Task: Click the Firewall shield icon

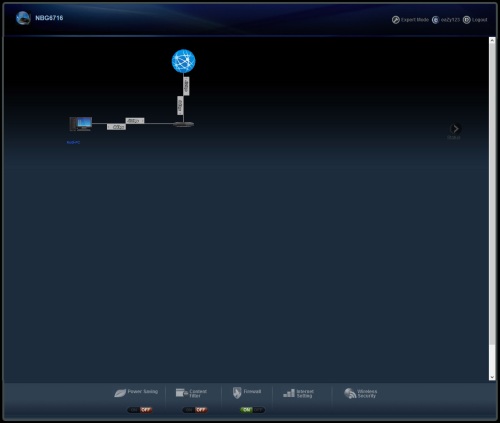Action: pos(237,393)
